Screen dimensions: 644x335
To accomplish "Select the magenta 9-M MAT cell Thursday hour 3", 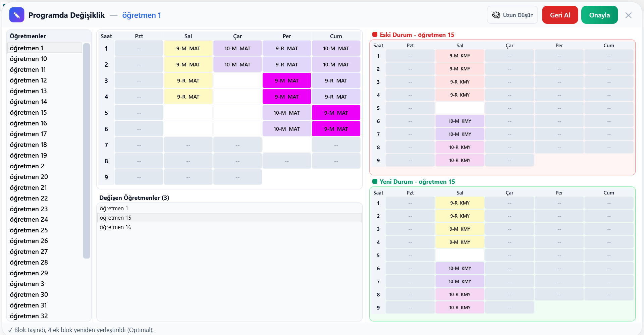I will point(286,80).
